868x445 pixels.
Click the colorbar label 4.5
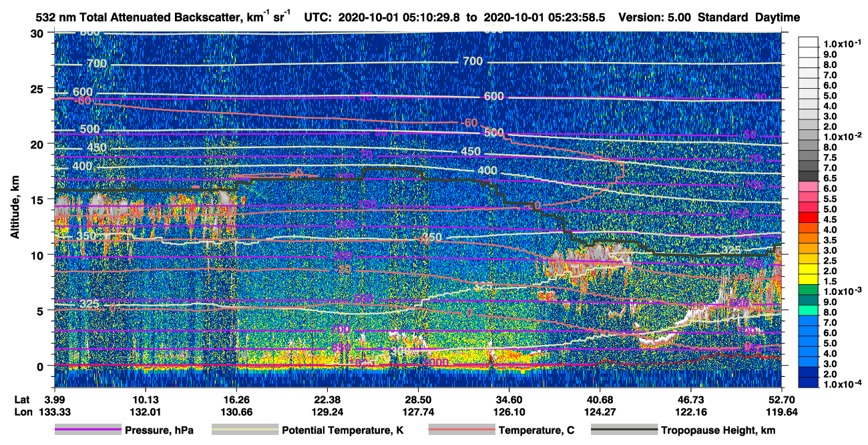(x=830, y=219)
